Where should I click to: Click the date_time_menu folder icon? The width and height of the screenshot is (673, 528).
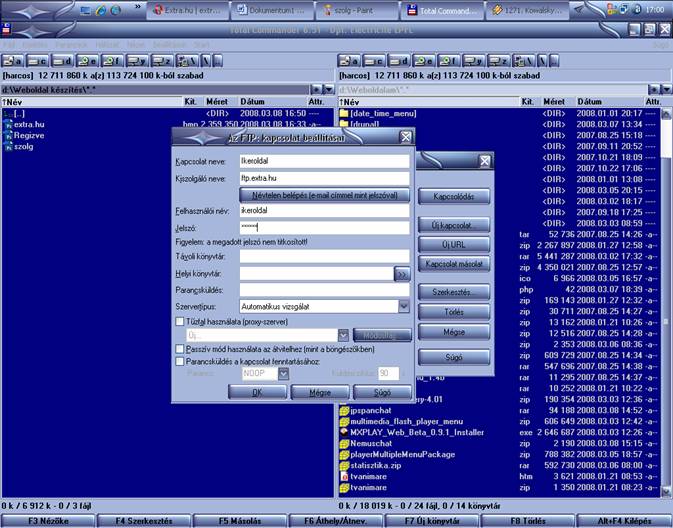point(344,113)
